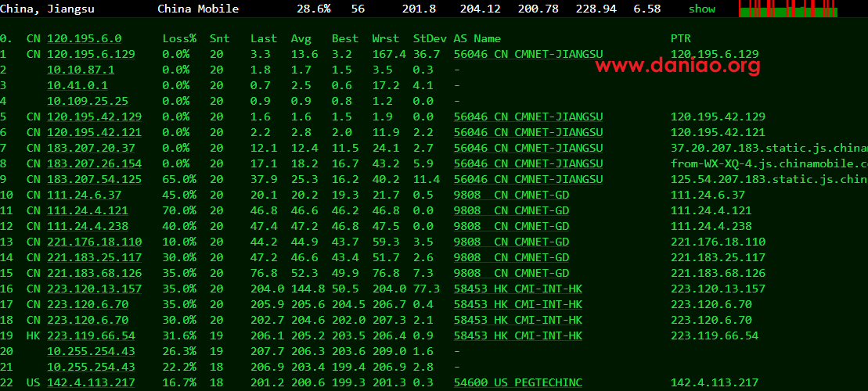Click the green "show" link

[x=701, y=9]
